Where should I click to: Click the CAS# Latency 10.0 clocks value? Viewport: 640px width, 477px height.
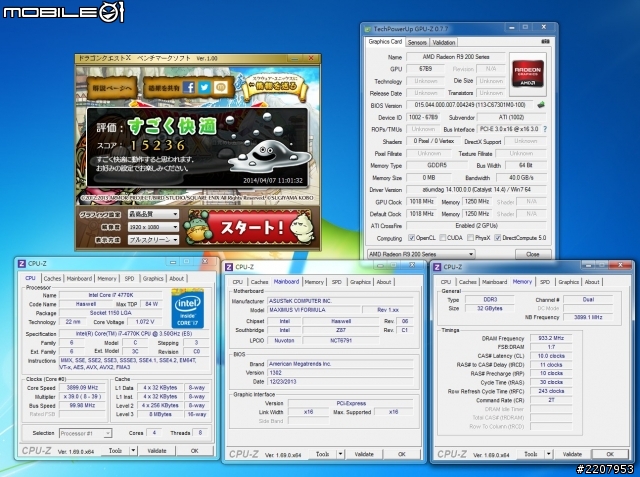[551, 356]
